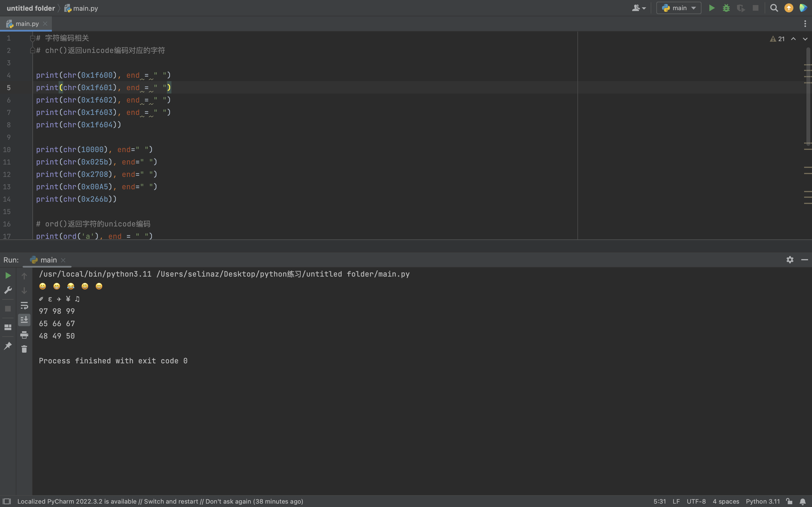Open the main run configuration dropdown
Viewport: 812px width, 507px height.
click(678, 8)
